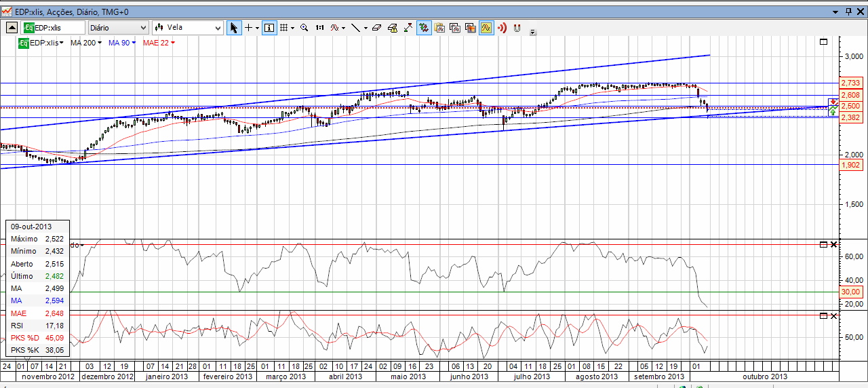Select the eraser tool
Image resolution: width=868 pixels, height=388 pixels.
click(x=377, y=28)
